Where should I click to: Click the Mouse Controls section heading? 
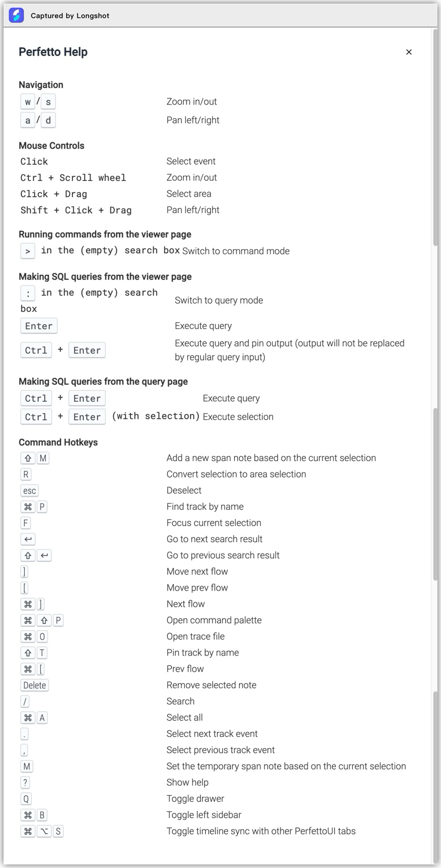[51, 145]
